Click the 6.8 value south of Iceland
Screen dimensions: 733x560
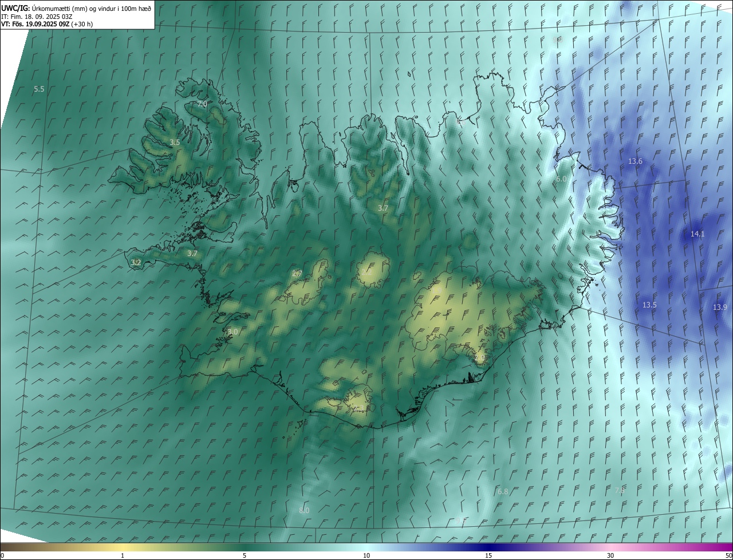point(503,492)
